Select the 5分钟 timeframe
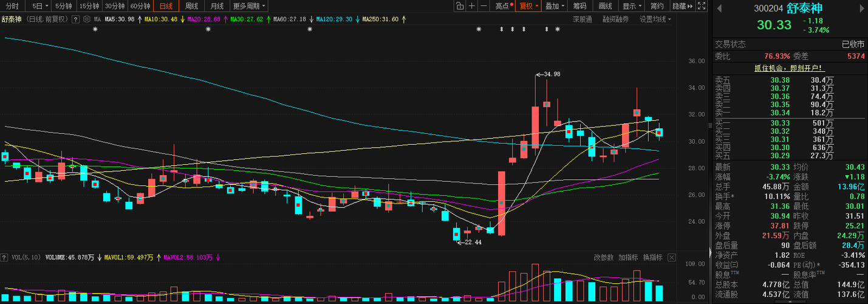The width and height of the screenshot is (868, 304). (x=64, y=6)
